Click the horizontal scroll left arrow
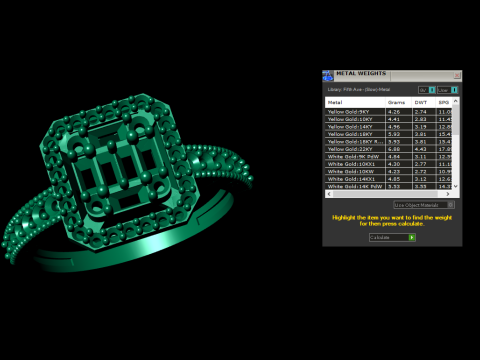This screenshot has height=360, width=480. click(329, 194)
